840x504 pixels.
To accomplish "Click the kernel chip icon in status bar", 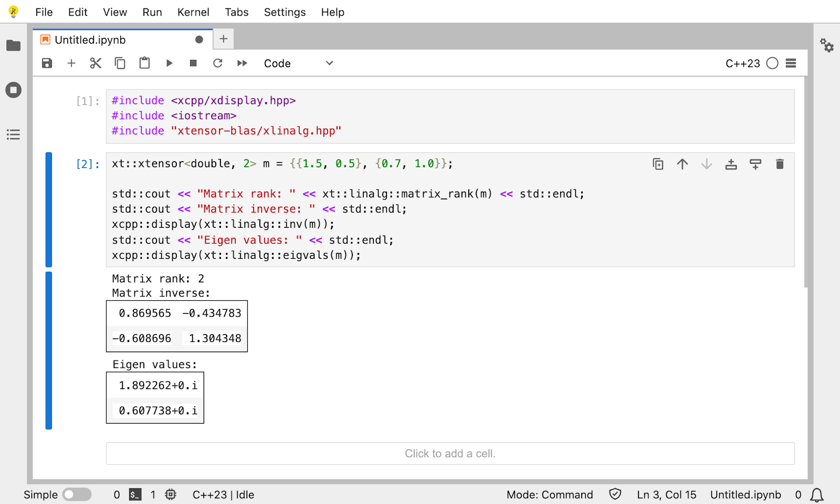I will pos(171,495).
